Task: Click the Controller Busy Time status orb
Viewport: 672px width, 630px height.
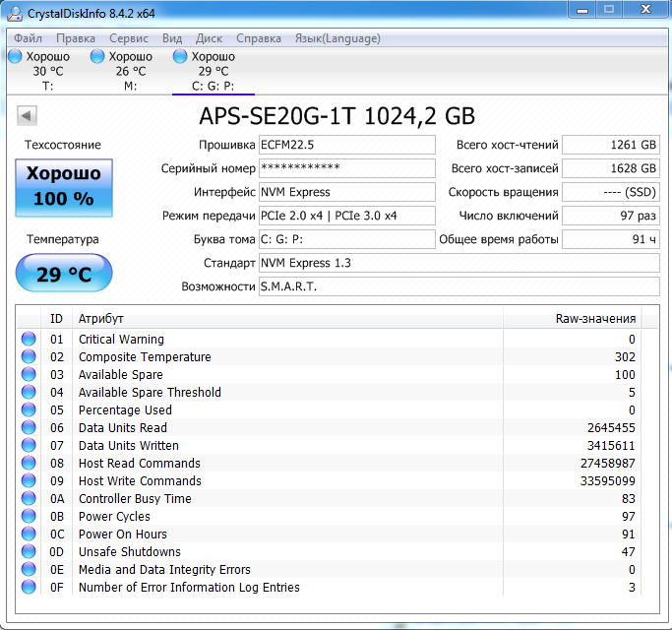Action: pos(29,498)
